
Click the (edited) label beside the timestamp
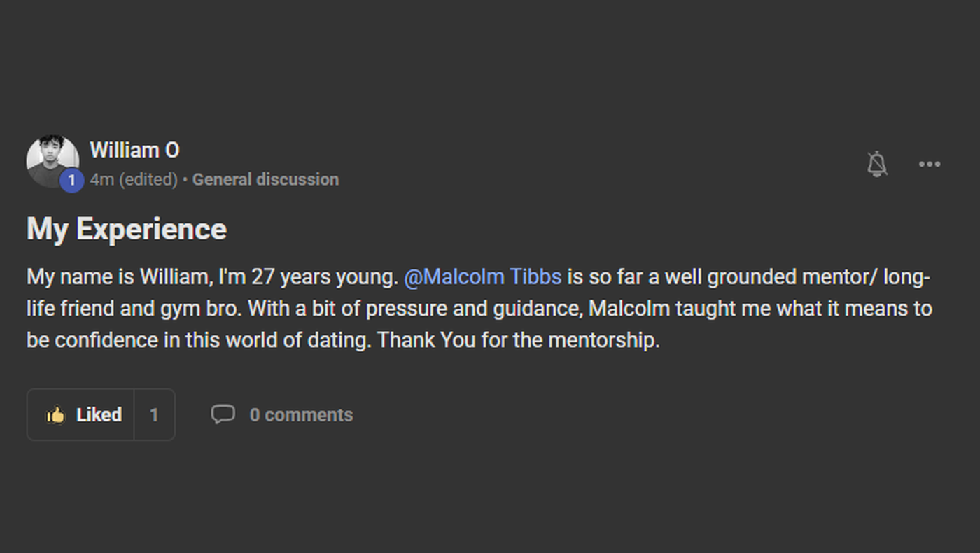pos(148,179)
